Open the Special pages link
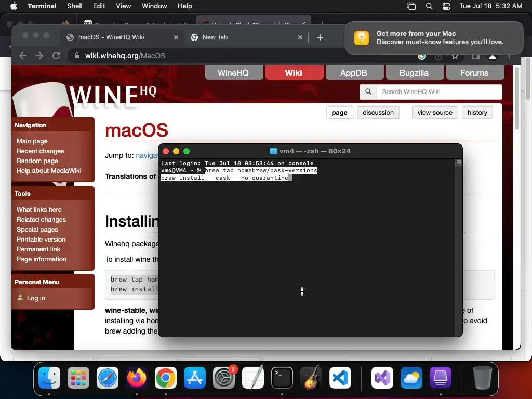The width and height of the screenshot is (532, 399). (37, 229)
